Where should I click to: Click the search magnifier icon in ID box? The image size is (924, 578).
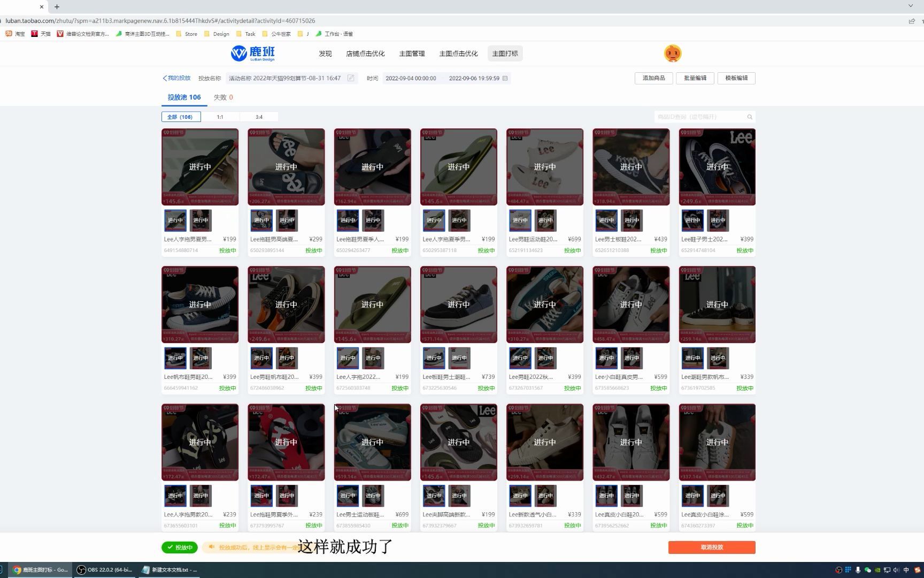tap(750, 117)
